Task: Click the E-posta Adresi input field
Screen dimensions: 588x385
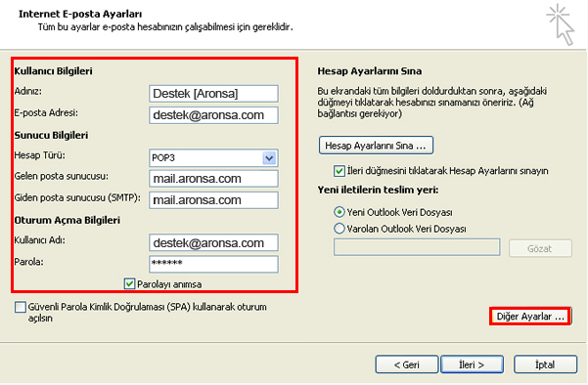Action: (213, 115)
